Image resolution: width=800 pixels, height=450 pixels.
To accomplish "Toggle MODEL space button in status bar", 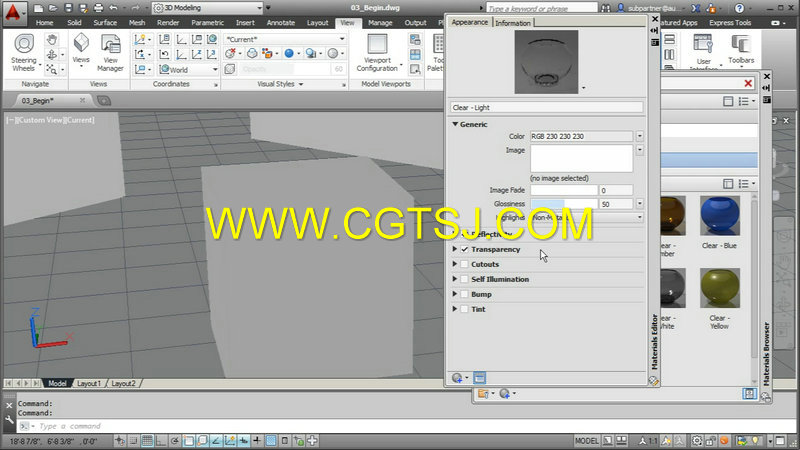I will pos(587,440).
